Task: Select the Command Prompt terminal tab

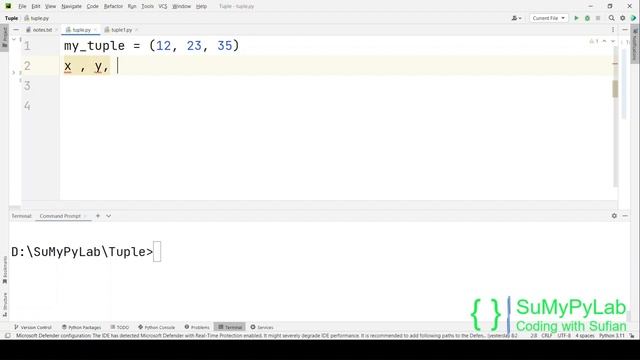Action: click(x=60, y=216)
